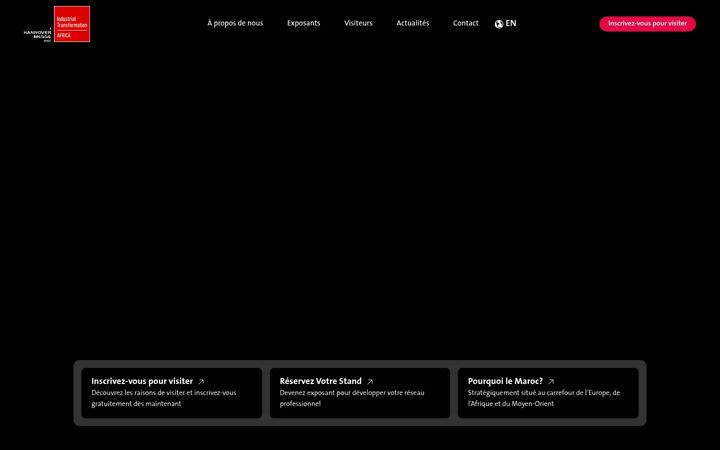Go to the Visiteurs menu item
Image resolution: width=720 pixels, height=450 pixels.
pyautogui.click(x=358, y=23)
